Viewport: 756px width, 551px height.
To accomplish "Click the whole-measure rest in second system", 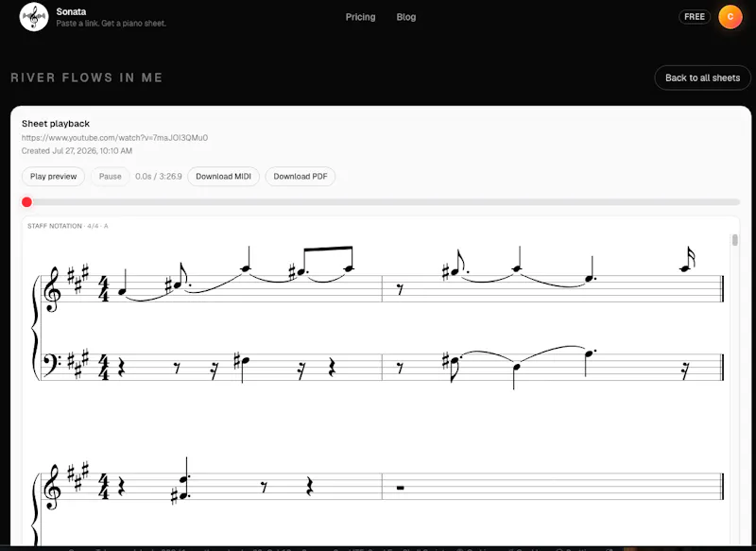I will point(400,488).
